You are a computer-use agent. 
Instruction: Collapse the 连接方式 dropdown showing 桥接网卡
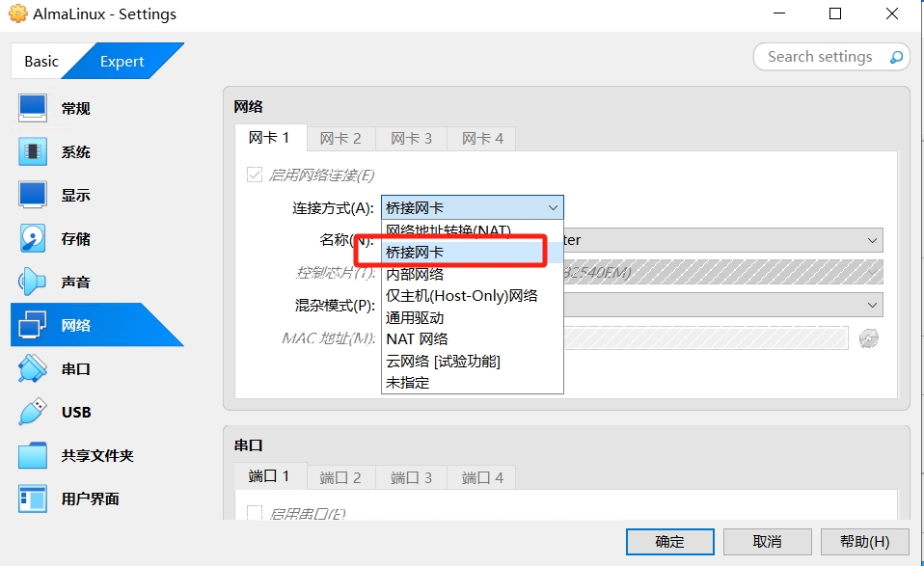(472, 207)
